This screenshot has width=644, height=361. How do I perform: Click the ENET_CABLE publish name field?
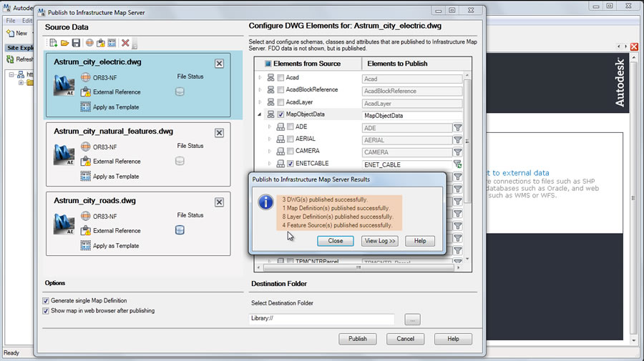(x=407, y=164)
